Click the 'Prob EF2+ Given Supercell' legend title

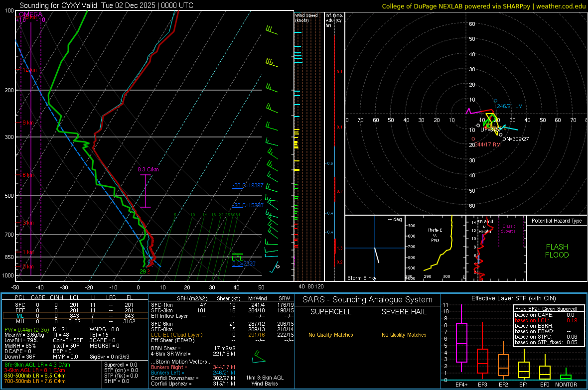click(x=546, y=309)
